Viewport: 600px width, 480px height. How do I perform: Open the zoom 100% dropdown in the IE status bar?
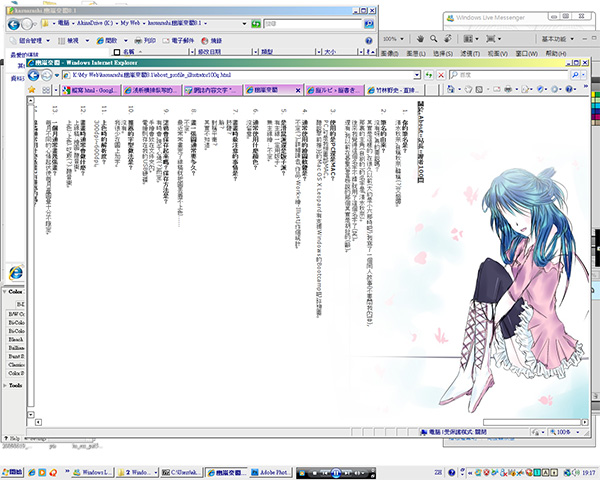pos(578,432)
